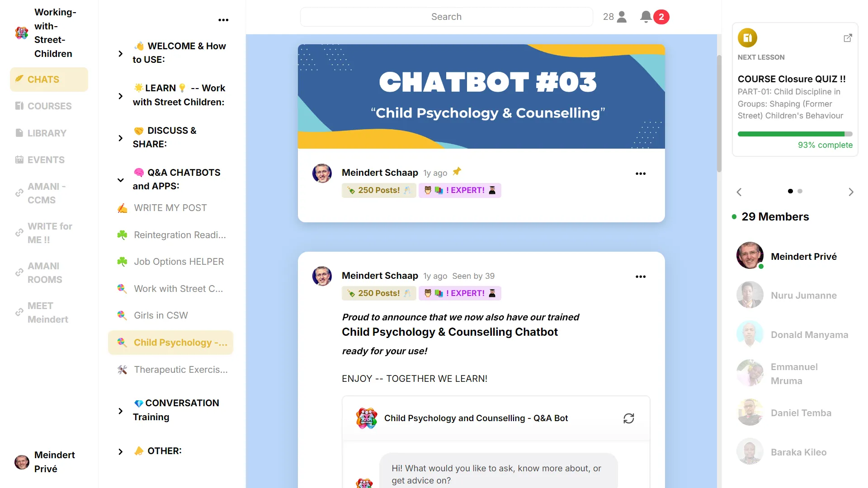
Task: Refresh the Child Psychology Q&A Bot
Action: [x=628, y=418]
